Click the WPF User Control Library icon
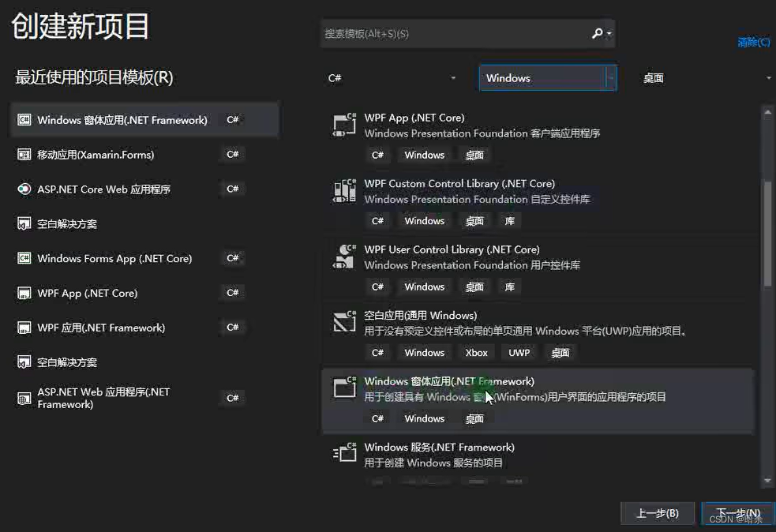The width and height of the screenshot is (776, 532). tap(344, 257)
